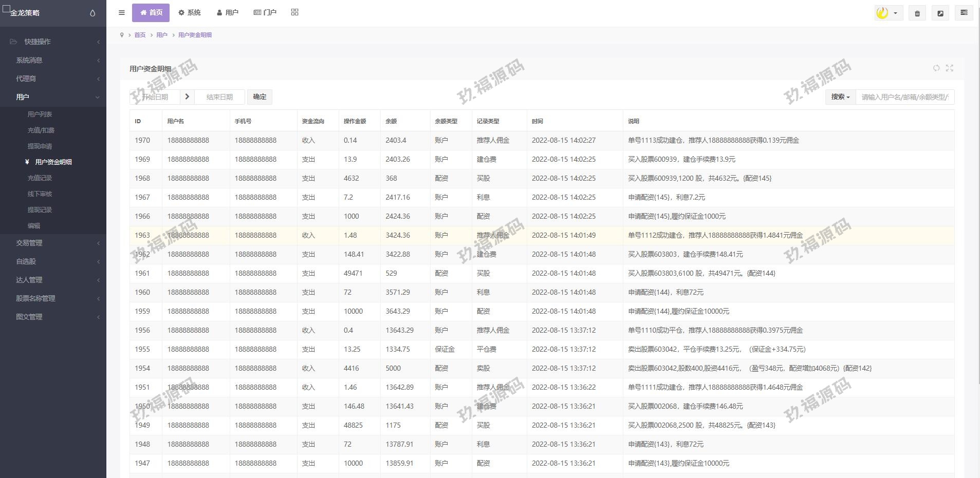Image resolution: width=980 pixels, height=478 pixels.
Task: Open 充值/扣费 in the sidebar
Action: coord(41,130)
